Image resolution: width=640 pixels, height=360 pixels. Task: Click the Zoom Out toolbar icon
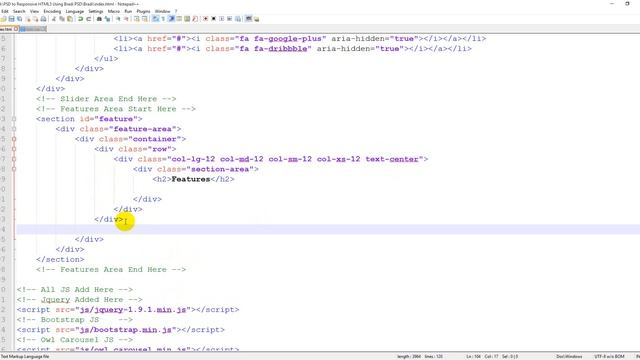[x=126, y=19]
